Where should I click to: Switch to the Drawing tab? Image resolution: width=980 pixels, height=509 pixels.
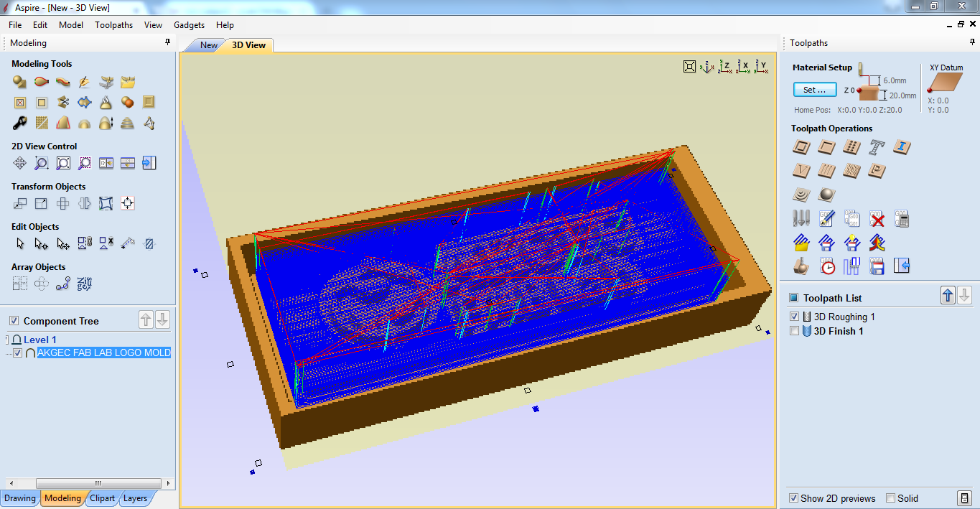click(x=20, y=498)
